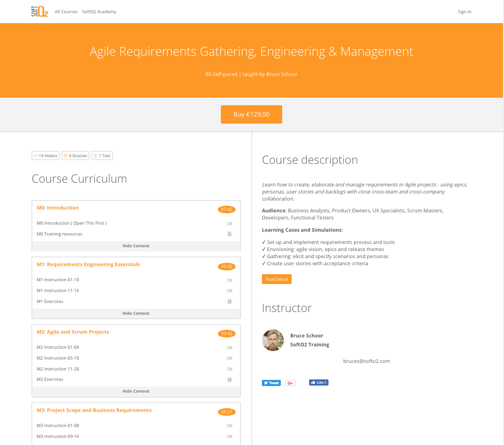Open M0 Training resources lesson
The image size is (504, 445).
(59, 234)
